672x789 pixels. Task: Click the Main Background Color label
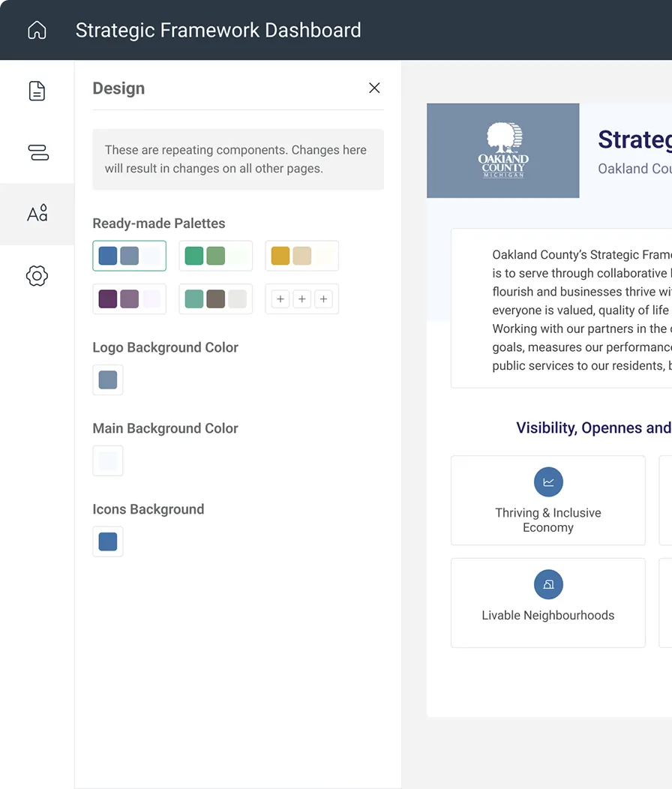pos(165,428)
